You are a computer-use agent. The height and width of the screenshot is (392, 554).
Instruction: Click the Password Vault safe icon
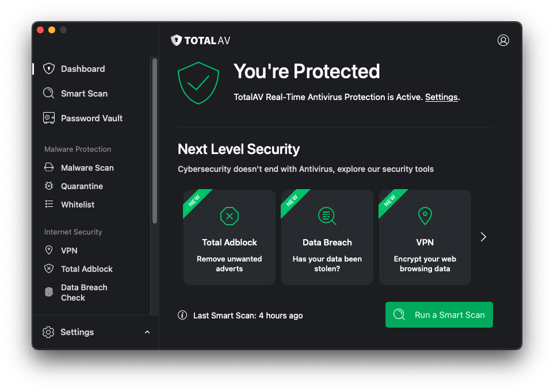pyautogui.click(x=49, y=118)
